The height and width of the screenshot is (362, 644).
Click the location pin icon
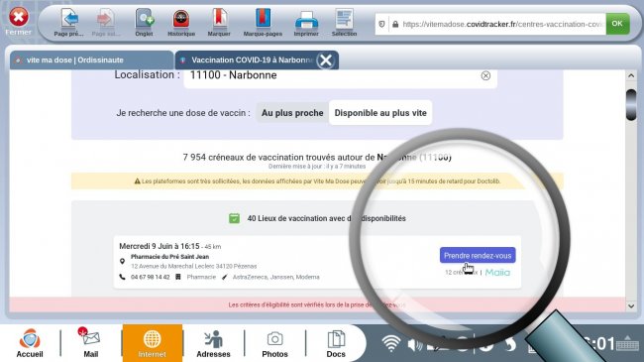pos(122,261)
